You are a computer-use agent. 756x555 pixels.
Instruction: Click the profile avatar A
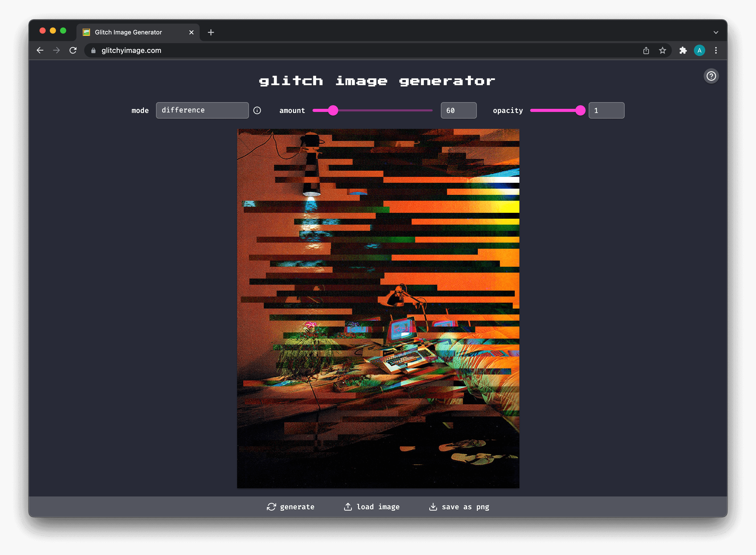point(699,50)
